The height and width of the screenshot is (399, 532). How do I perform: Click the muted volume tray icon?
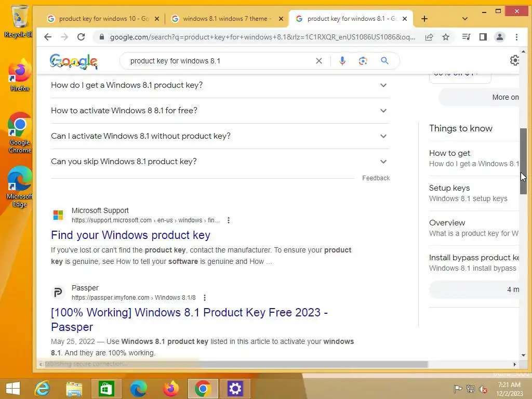[x=483, y=389]
